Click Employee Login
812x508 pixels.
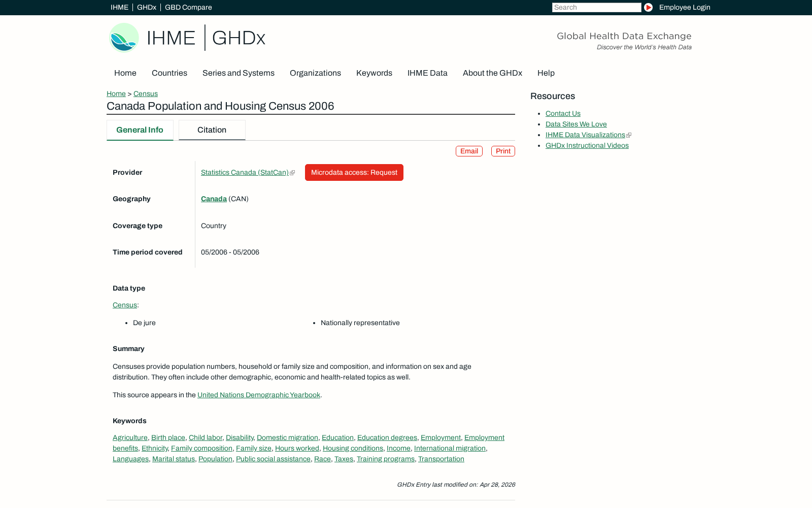pos(685,7)
